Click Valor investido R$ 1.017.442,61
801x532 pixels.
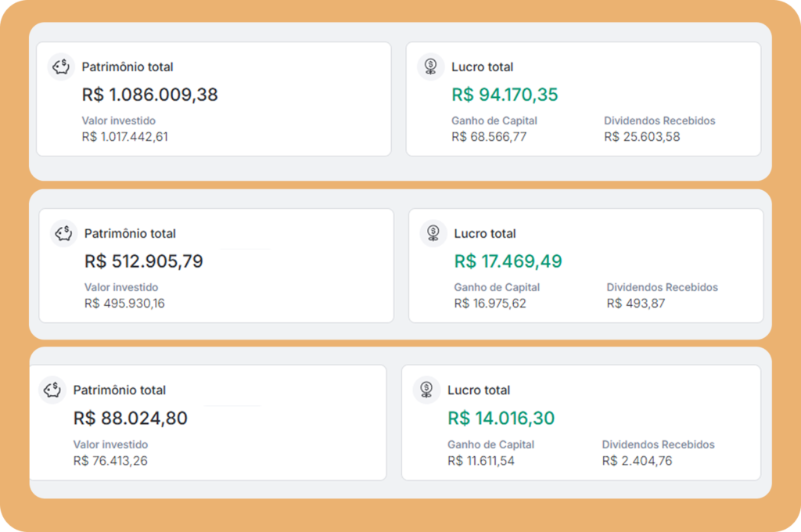pyautogui.click(x=124, y=136)
